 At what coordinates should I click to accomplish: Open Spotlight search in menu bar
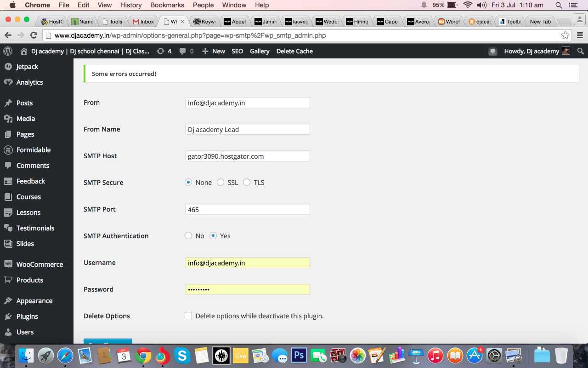pyautogui.click(x=559, y=5)
